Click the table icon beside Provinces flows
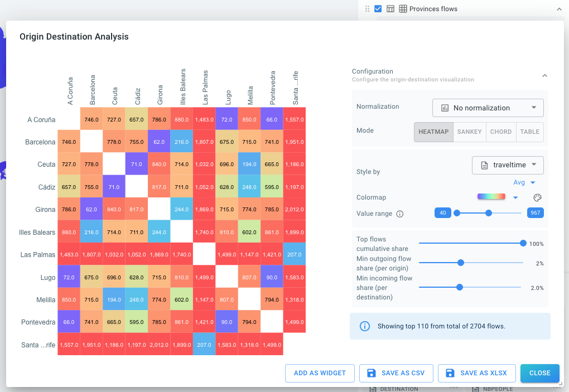 [x=390, y=9]
